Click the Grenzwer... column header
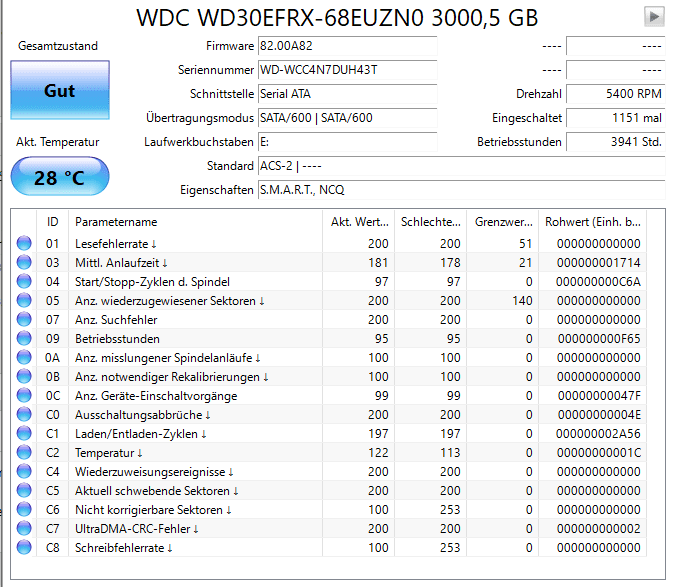The image size is (674, 587). (x=502, y=222)
